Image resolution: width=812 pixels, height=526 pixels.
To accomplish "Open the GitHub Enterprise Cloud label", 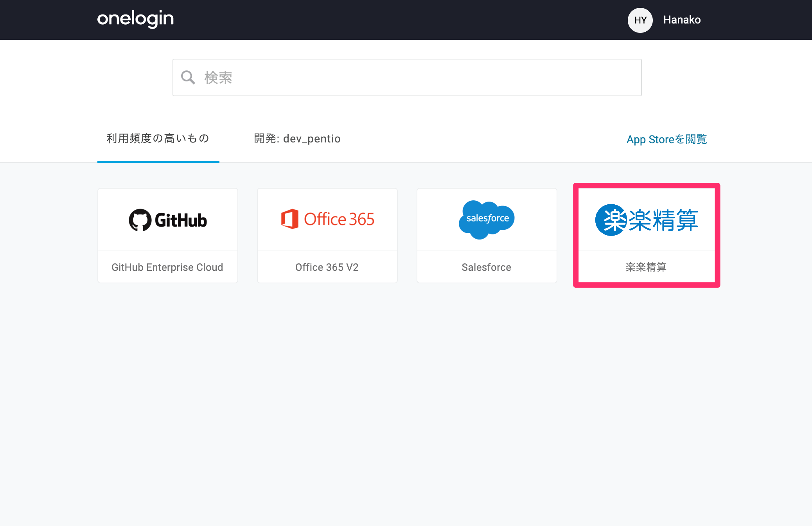I will [167, 267].
